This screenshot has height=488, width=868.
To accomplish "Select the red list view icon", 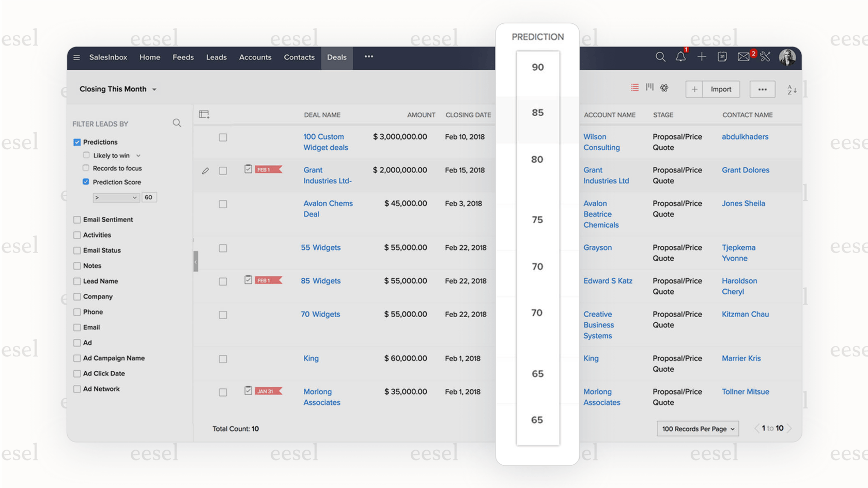I will (634, 87).
